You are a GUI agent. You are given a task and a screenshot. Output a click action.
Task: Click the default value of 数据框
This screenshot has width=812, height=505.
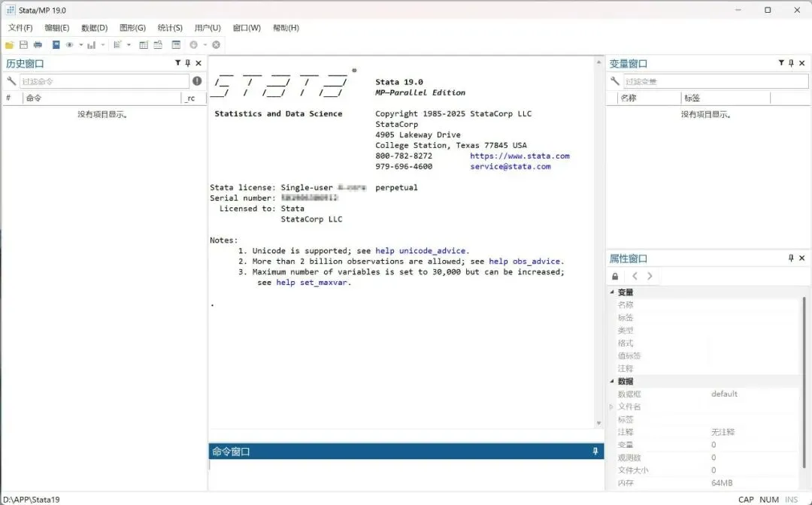724,394
